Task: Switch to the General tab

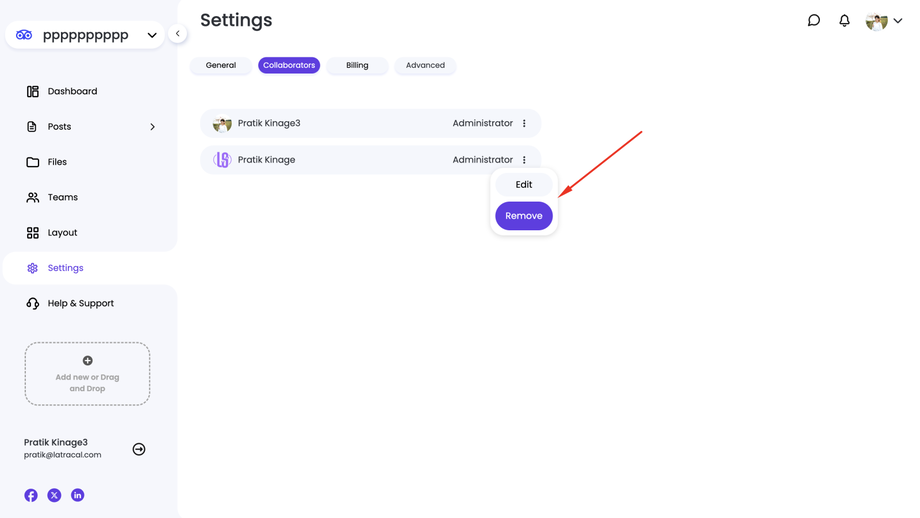Action: (x=221, y=66)
